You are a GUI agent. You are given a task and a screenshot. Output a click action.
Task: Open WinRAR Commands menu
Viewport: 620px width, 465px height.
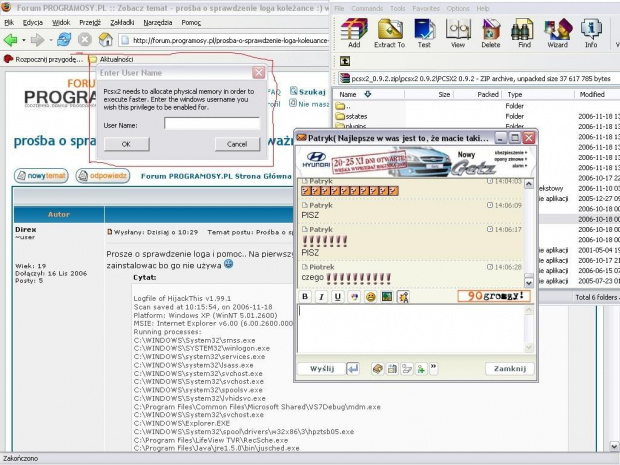(367, 8)
